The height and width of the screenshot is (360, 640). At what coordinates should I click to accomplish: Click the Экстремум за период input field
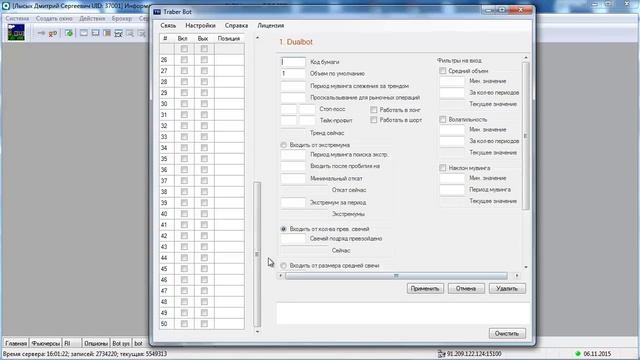[x=293, y=202]
